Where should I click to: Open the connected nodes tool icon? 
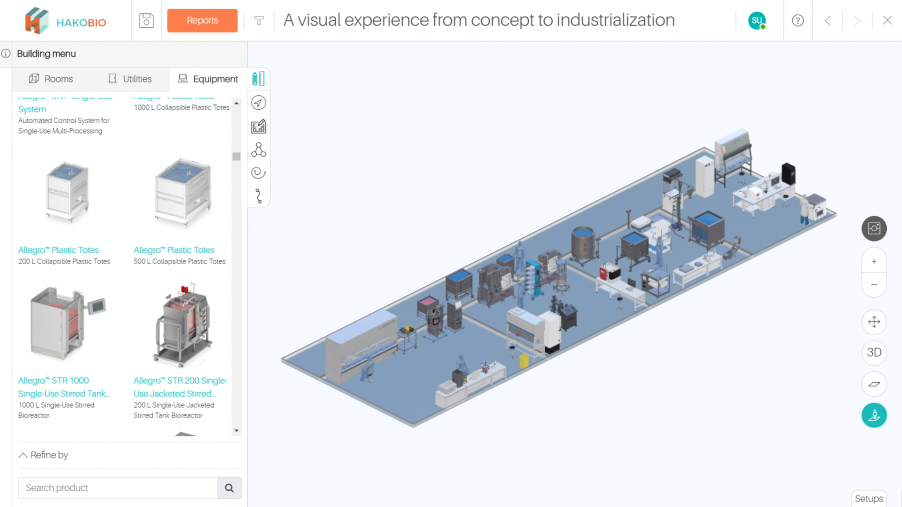pyautogui.click(x=258, y=150)
